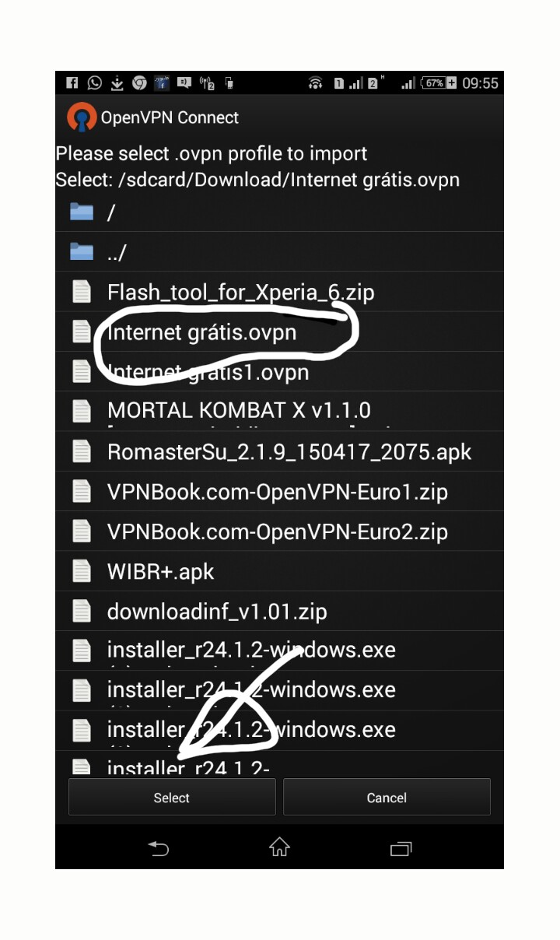This screenshot has height=940, width=560.
Task: Confirm with the Select button
Action: point(172,797)
